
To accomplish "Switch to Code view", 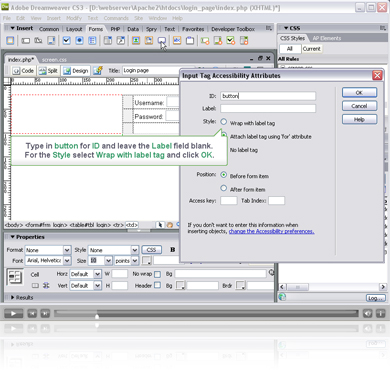I will click(x=23, y=71).
